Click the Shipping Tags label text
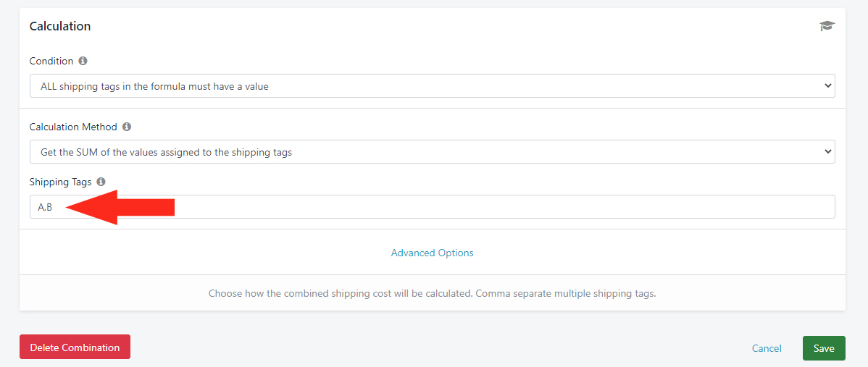The height and width of the screenshot is (367, 868). (x=60, y=182)
